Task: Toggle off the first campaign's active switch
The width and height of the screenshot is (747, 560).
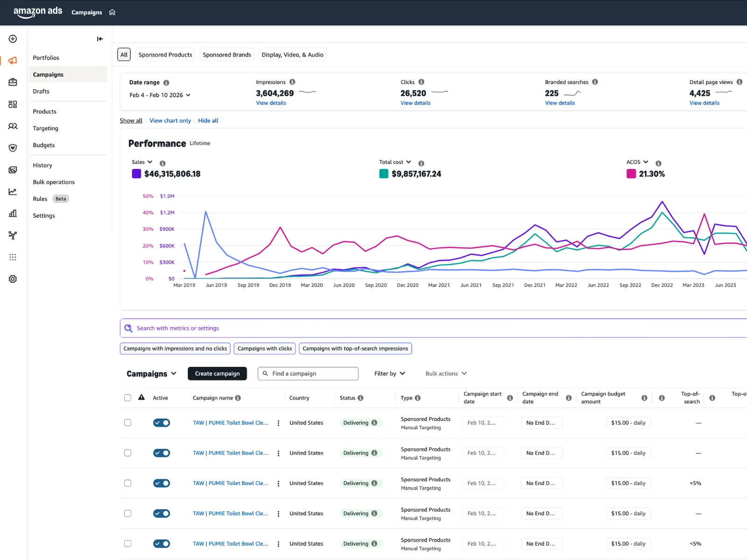Action: coord(162,423)
